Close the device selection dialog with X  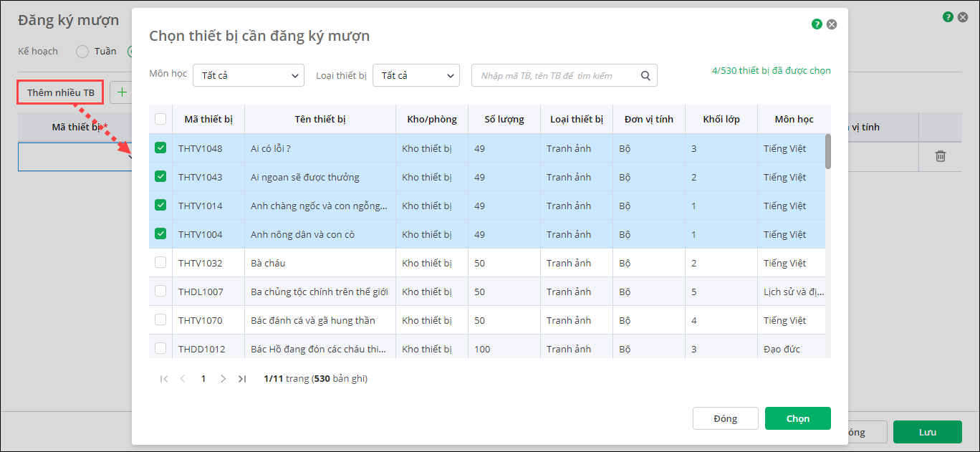pyautogui.click(x=832, y=24)
